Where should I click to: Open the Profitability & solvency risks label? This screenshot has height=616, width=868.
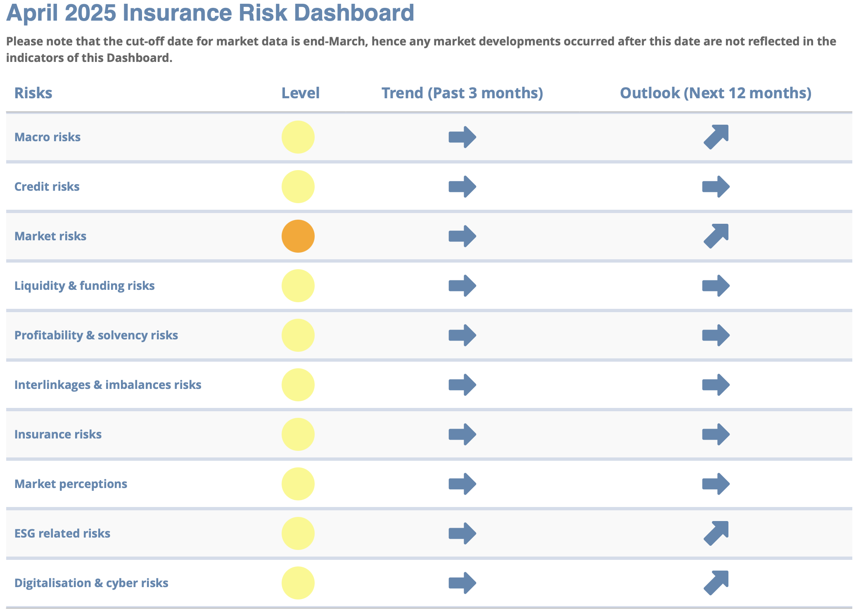pos(96,335)
